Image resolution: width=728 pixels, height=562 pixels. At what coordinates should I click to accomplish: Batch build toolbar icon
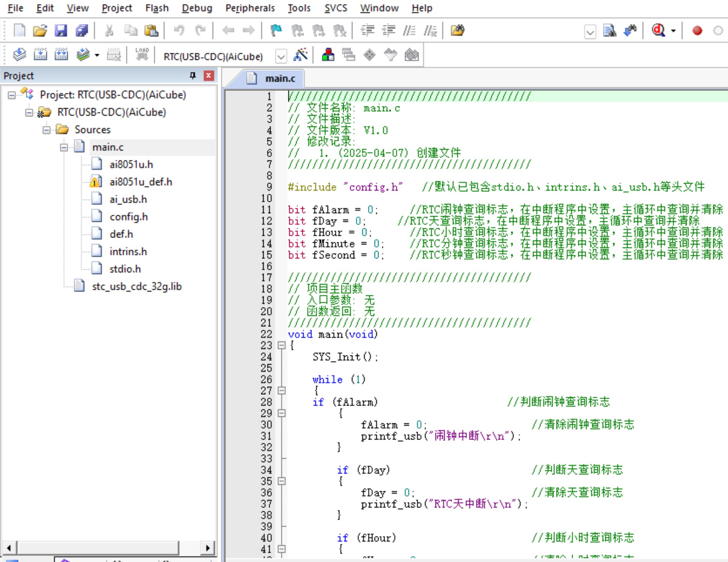pyautogui.click(x=83, y=55)
